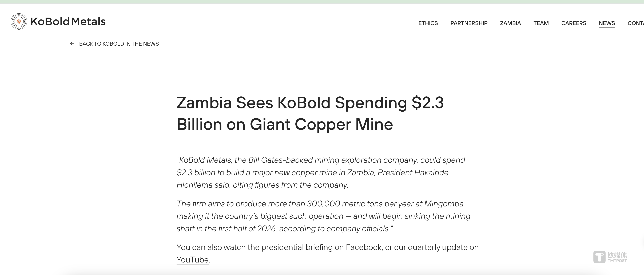
Task: Click the pale green strip at page top
Action: [322, 2]
